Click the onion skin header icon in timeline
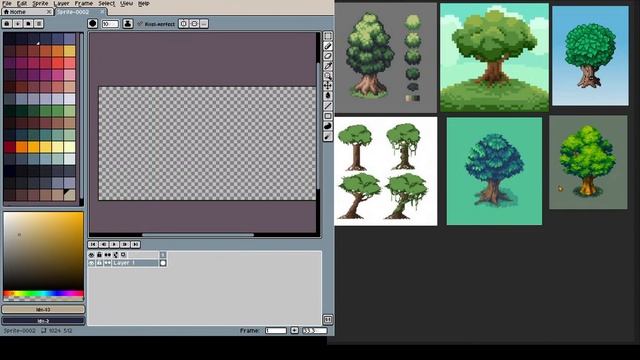 pyautogui.click(x=116, y=255)
